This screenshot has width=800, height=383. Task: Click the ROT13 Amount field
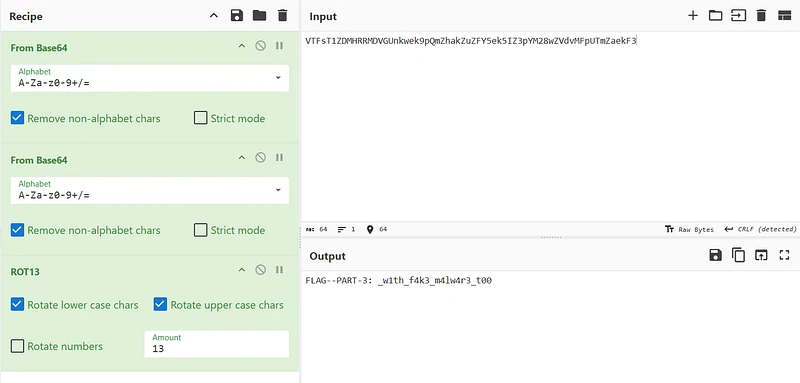216,344
